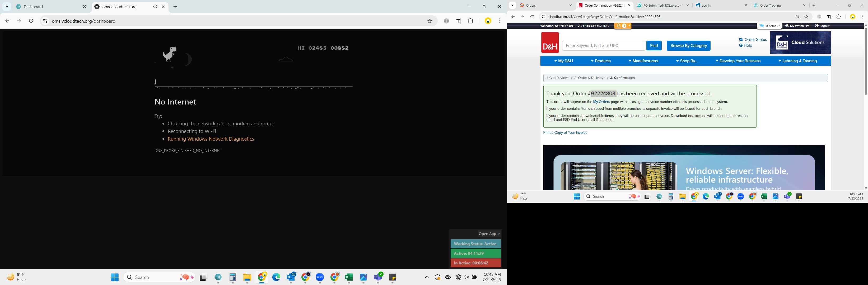Reload the dandh.com order confirmation page
Image resolution: width=868 pixels, height=285 pixels.
532,16
